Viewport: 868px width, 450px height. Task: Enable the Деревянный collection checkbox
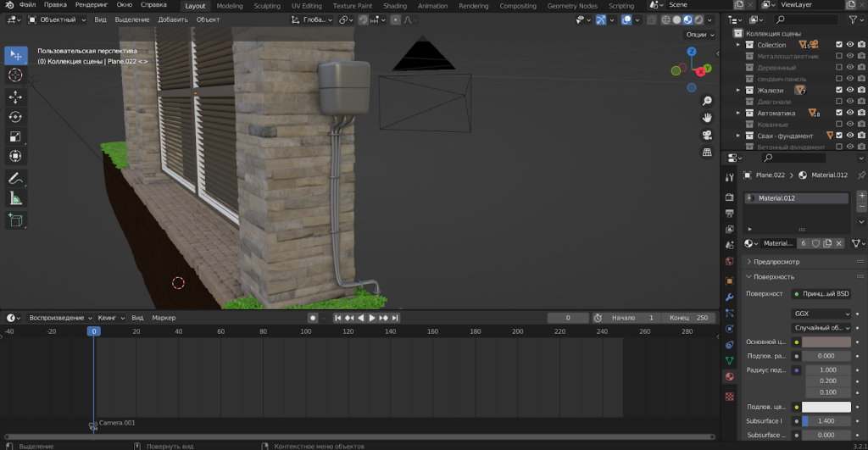point(839,68)
